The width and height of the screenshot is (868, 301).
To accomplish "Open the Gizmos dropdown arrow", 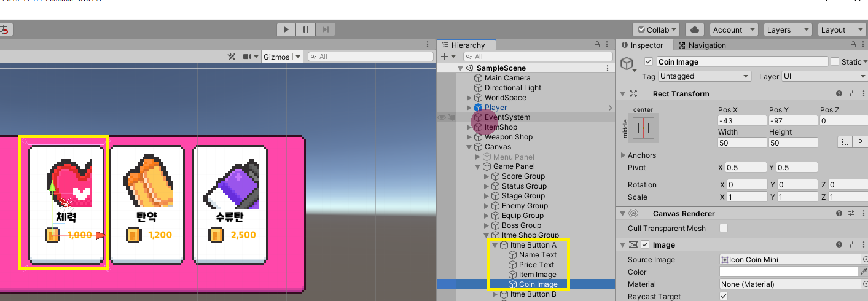I will tap(298, 57).
